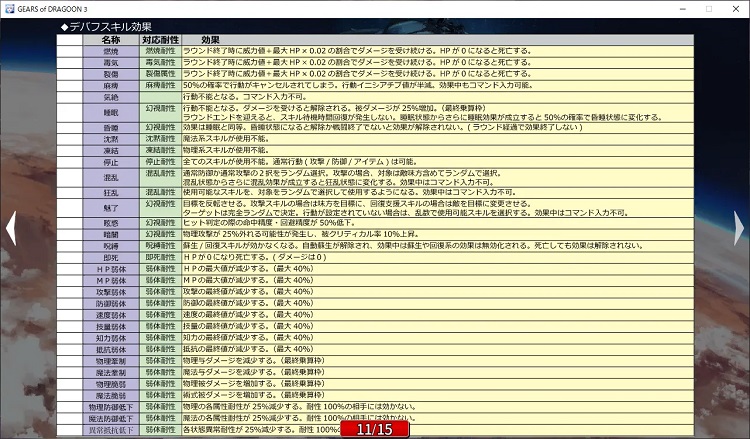Select the 燃焼 name cell
Image resolution: width=750 pixels, height=439 pixels.
pos(111,51)
